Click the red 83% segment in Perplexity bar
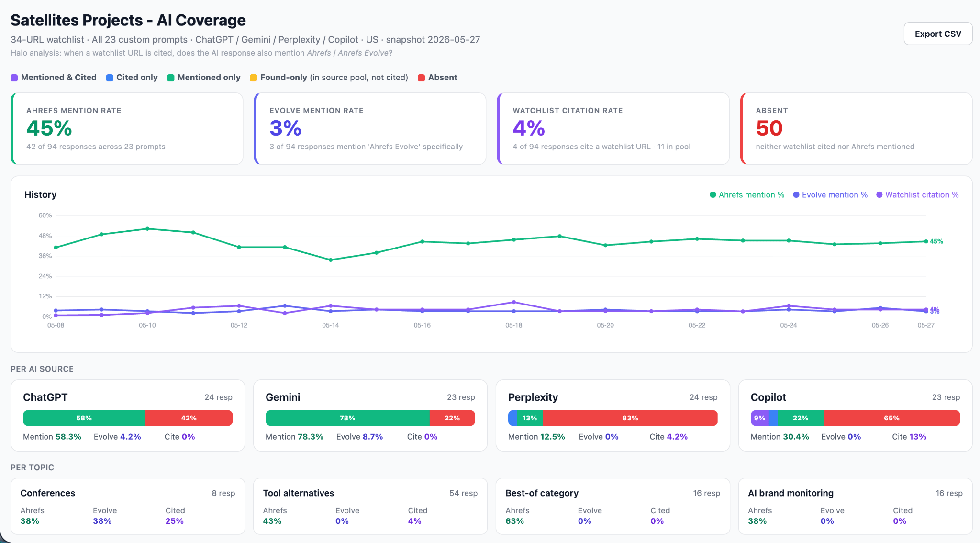 pos(630,418)
